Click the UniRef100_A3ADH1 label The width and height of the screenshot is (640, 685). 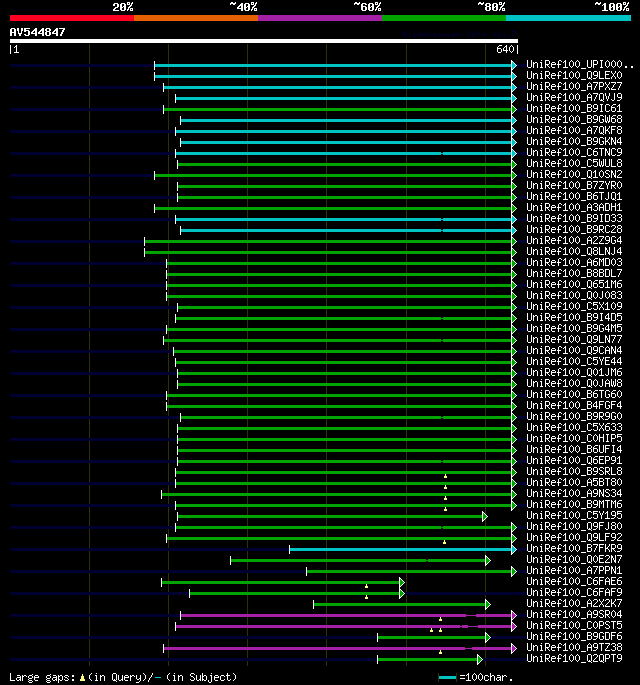(x=574, y=208)
